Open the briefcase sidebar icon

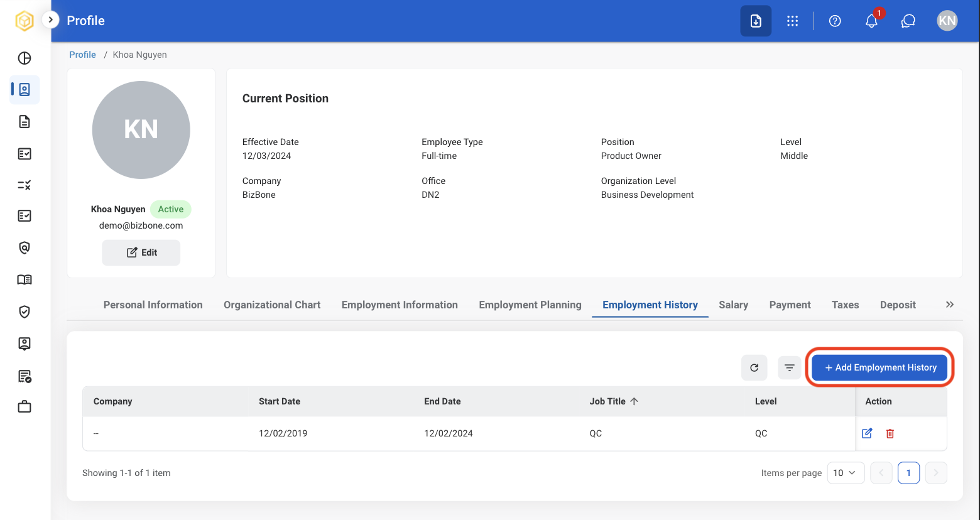[x=24, y=407]
